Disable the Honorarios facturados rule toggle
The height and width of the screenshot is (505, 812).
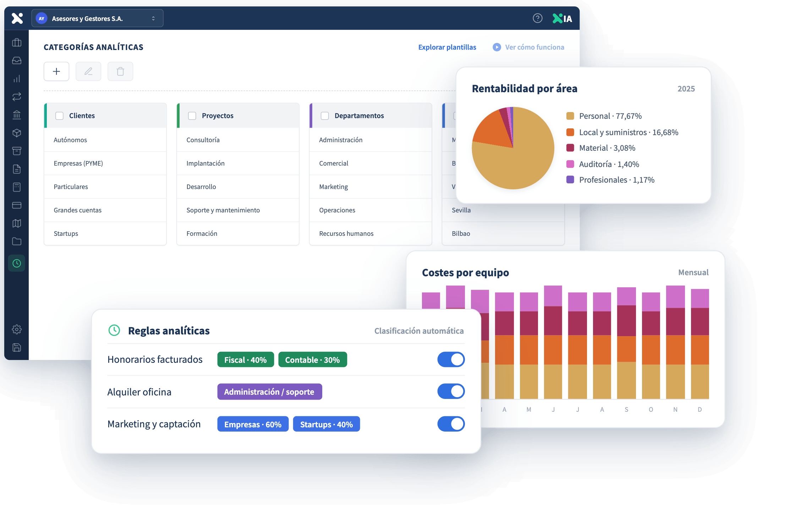(x=451, y=360)
